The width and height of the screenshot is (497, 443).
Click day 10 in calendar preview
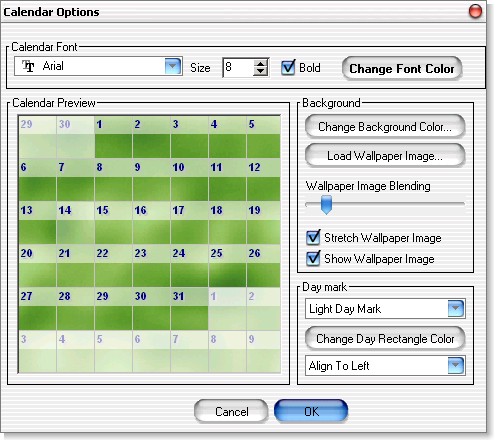tap(189, 180)
